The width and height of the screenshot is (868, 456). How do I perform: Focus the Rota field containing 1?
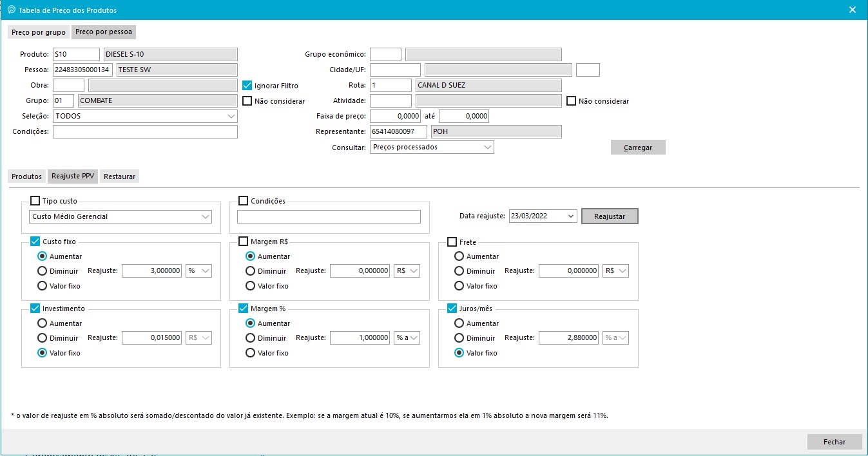(x=391, y=85)
